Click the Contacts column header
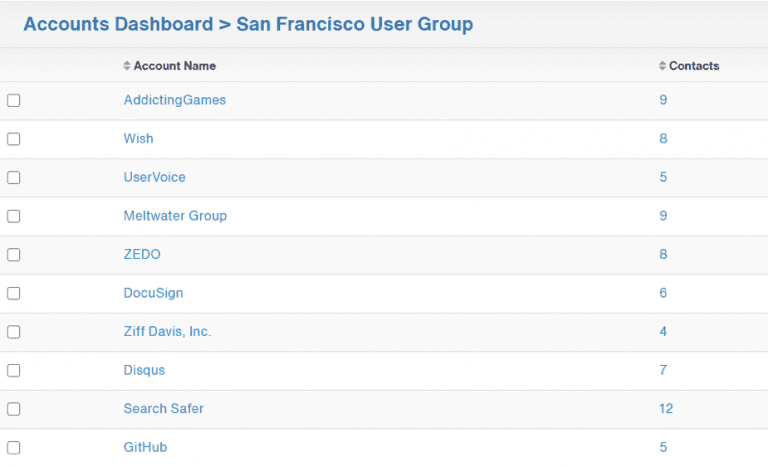Viewport: 768px width, 467px height. [x=694, y=66]
